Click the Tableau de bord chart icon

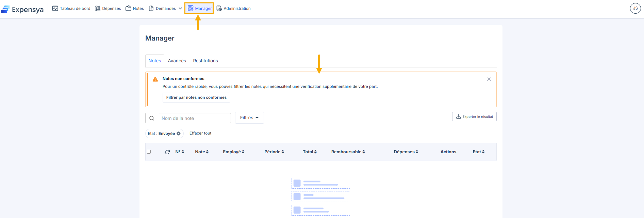55,8
